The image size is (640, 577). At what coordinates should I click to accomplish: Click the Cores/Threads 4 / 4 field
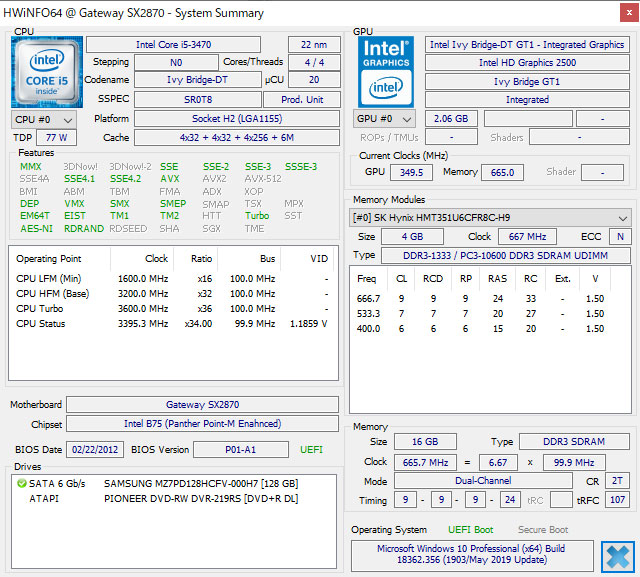tap(314, 62)
